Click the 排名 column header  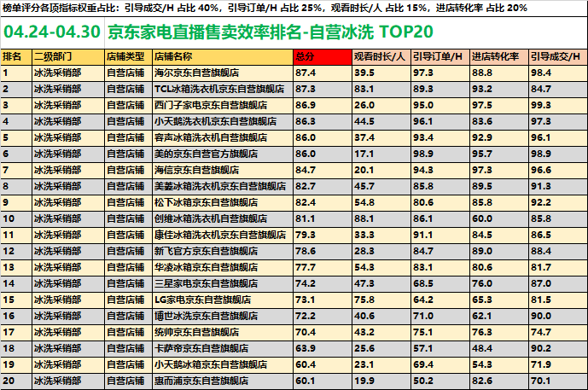[16, 57]
